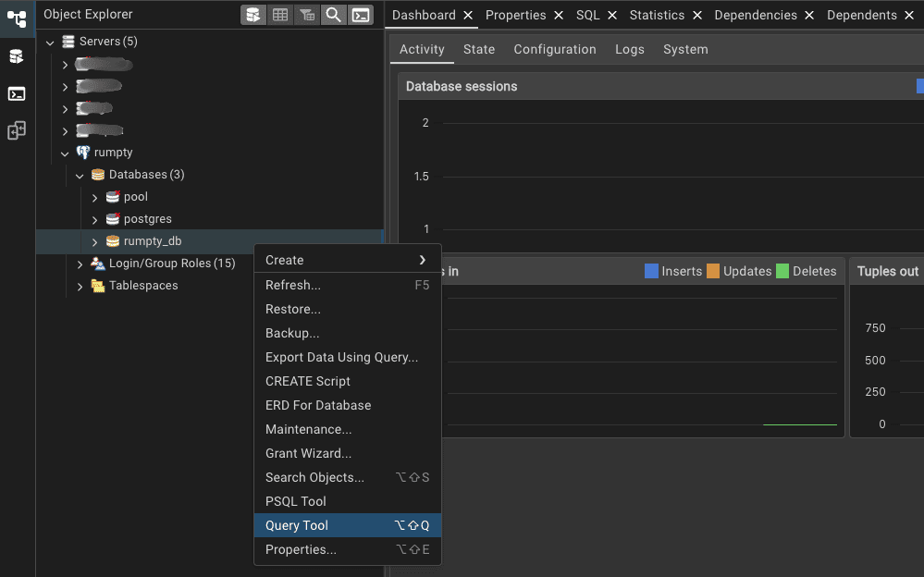Open the PSQL terminal sidebar icon
Image resolution: width=924 pixels, height=577 pixels.
[17, 93]
